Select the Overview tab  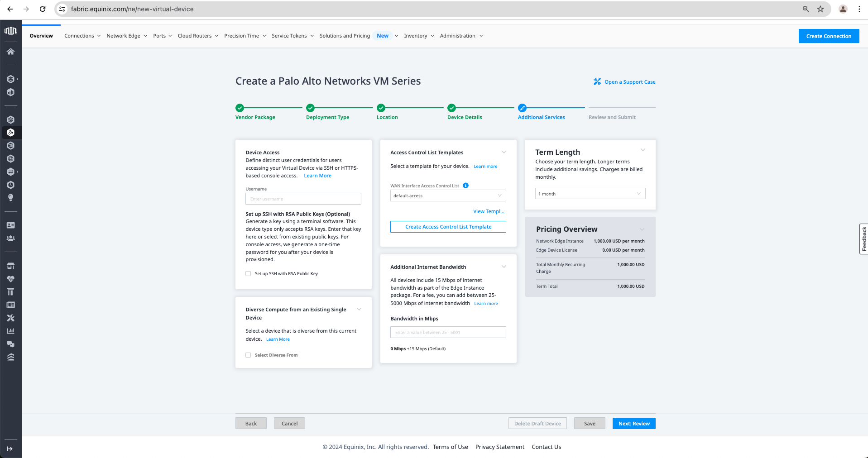[x=41, y=36]
